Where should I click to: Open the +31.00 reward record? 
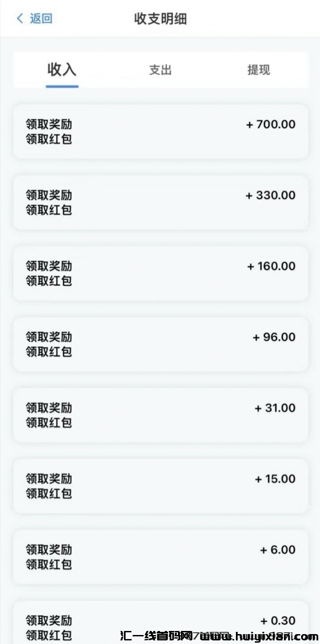pos(160,415)
